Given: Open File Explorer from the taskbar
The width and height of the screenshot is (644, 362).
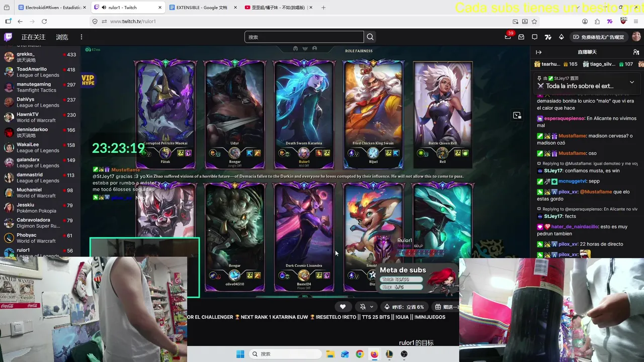Looking at the screenshot, I should coord(330,354).
